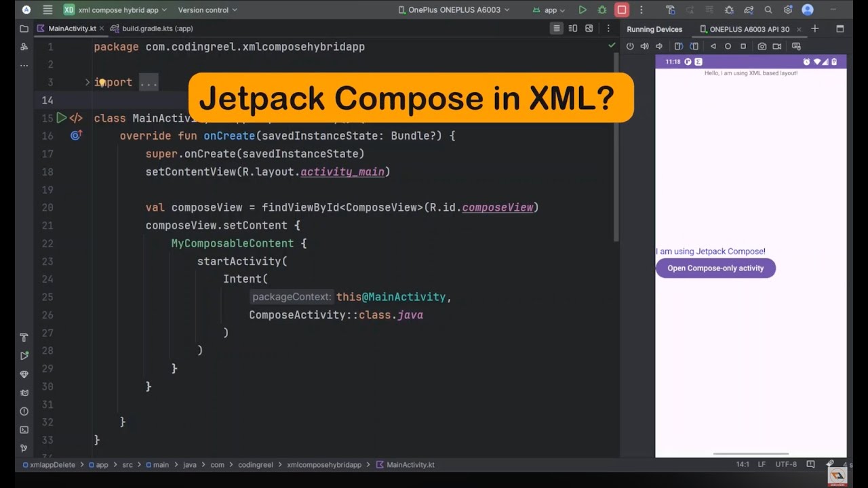Close the MainActivity.kt editor tab
The height and width of the screenshot is (488, 868).
click(102, 28)
